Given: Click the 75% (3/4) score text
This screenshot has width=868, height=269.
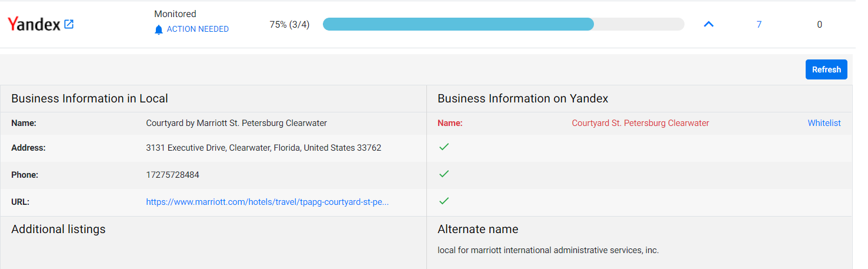Looking at the screenshot, I should [289, 25].
